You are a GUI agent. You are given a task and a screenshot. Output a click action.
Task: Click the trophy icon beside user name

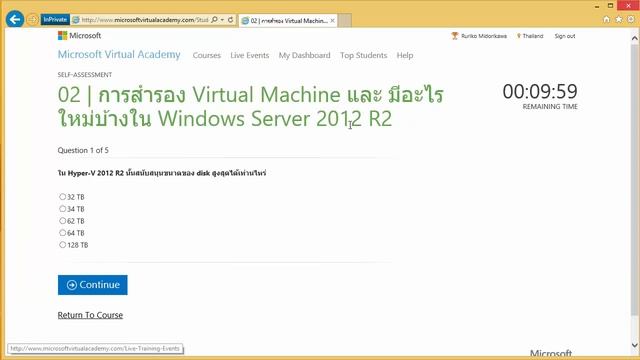coord(455,36)
